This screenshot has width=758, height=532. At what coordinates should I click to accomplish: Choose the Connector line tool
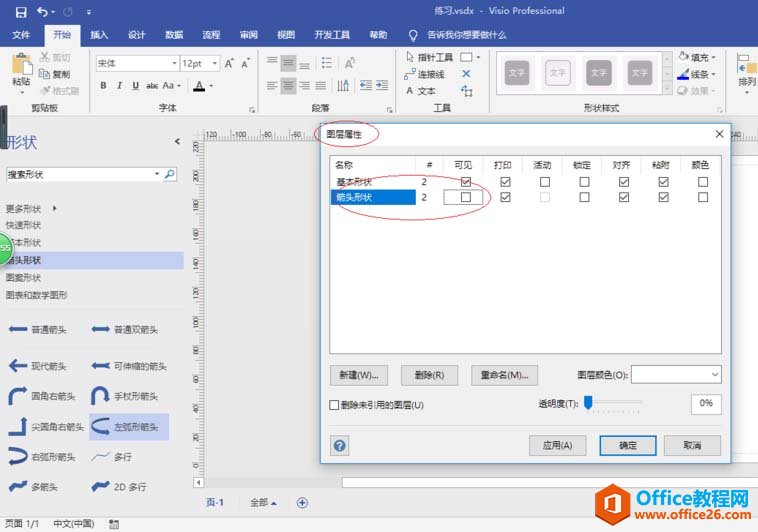(x=411, y=74)
